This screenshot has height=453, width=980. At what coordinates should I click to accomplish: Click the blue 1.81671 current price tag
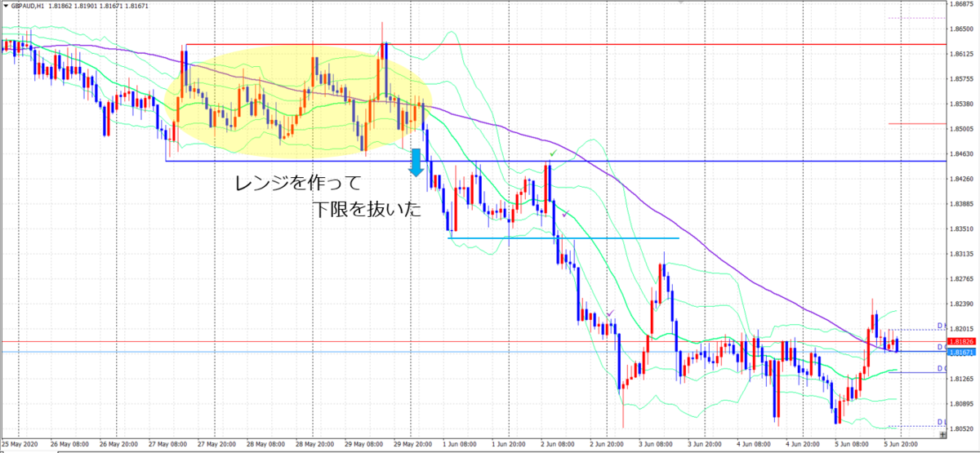(x=962, y=352)
